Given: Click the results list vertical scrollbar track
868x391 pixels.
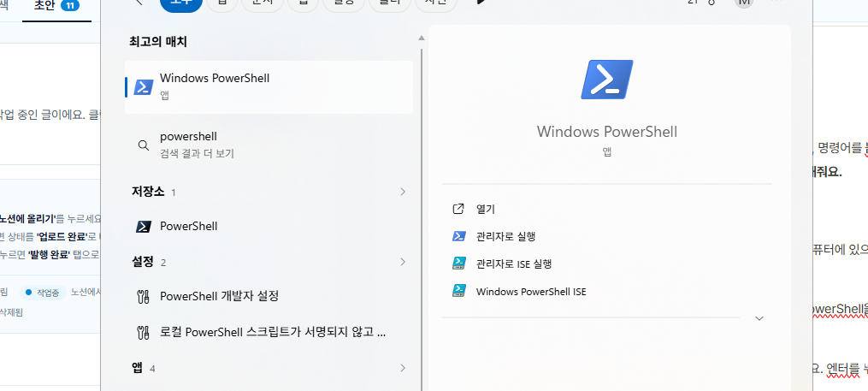Looking at the screenshot, I should (x=422, y=219).
